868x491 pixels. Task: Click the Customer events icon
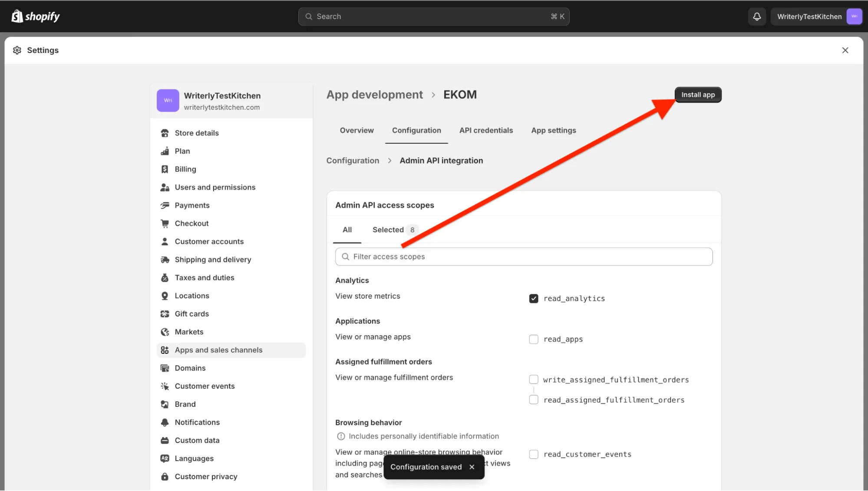click(x=165, y=386)
